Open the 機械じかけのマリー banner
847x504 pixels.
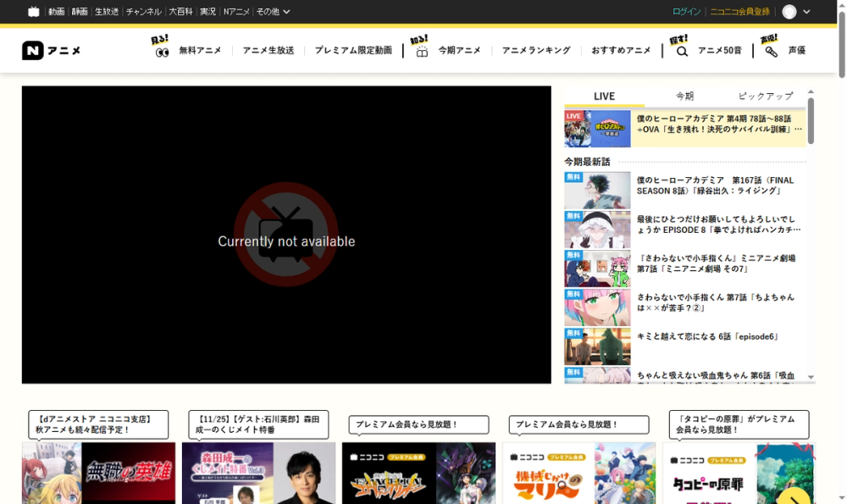click(x=579, y=474)
